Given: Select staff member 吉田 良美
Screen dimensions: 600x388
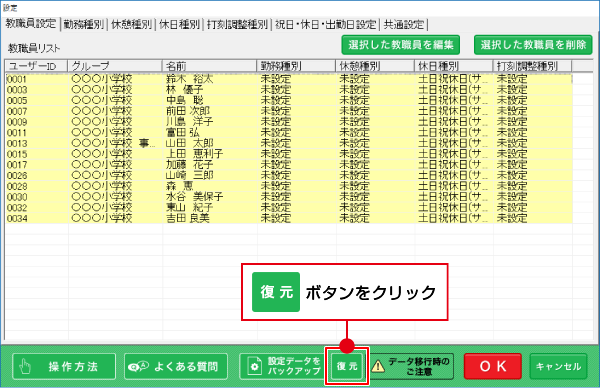Looking at the screenshot, I should tap(289, 218).
